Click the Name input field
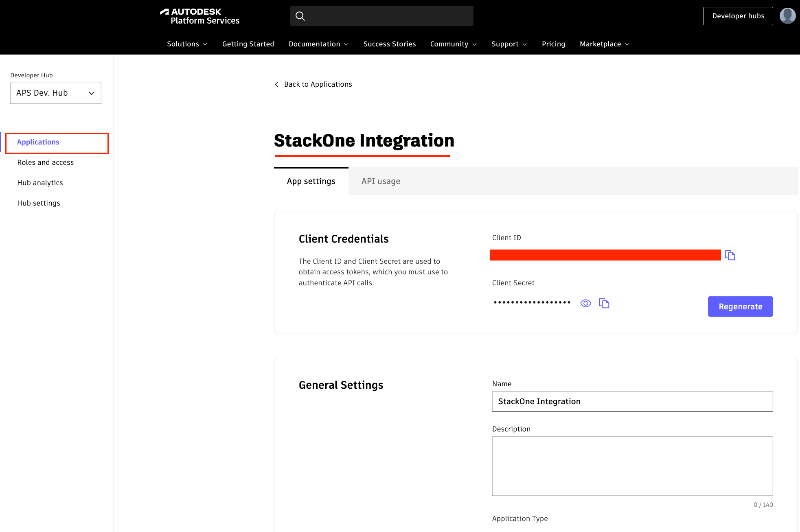Viewport: 800px width, 532px height. point(632,401)
